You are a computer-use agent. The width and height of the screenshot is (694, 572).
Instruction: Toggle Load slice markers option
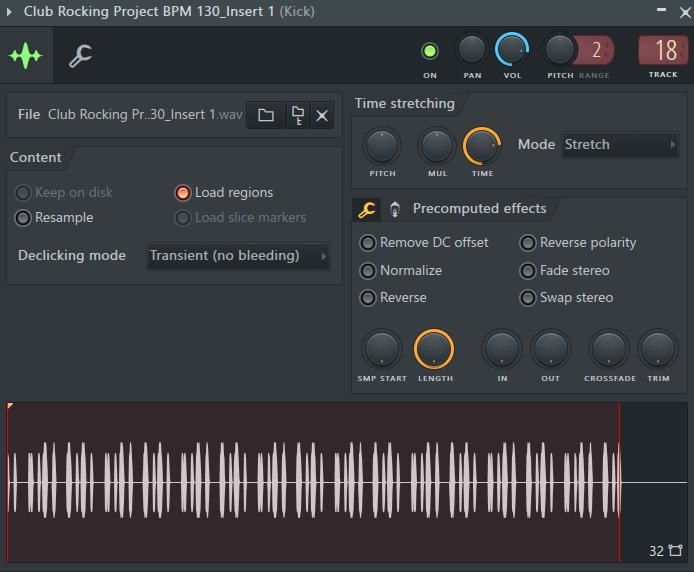pyautogui.click(x=240, y=217)
